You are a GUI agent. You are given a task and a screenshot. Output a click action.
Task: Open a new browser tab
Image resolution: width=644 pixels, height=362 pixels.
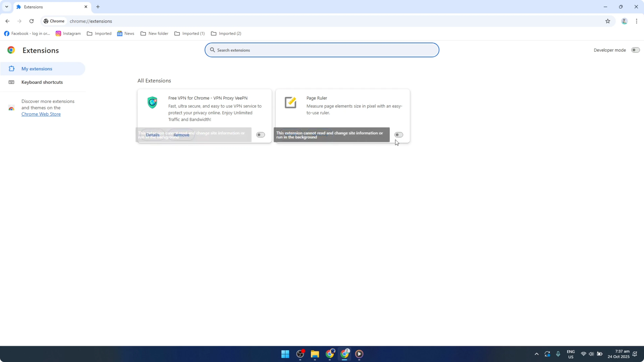98,7
